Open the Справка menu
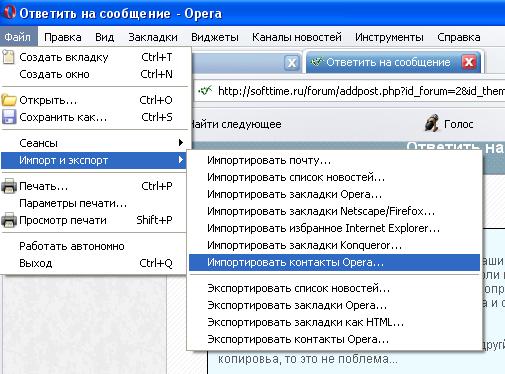505x374 pixels. tap(459, 37)
